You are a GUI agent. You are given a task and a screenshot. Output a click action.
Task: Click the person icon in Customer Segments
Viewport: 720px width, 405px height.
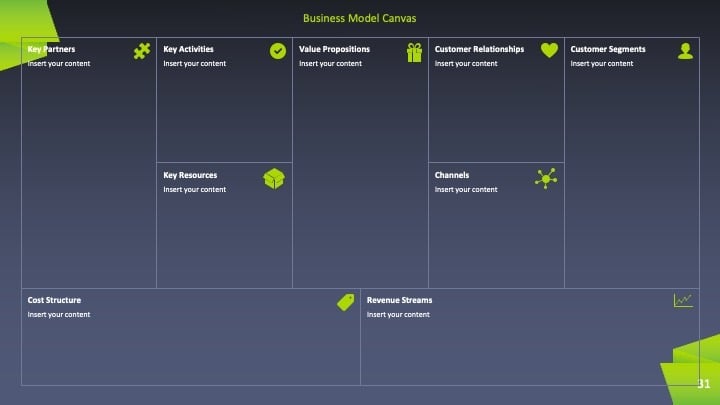[x=685, y=51]
